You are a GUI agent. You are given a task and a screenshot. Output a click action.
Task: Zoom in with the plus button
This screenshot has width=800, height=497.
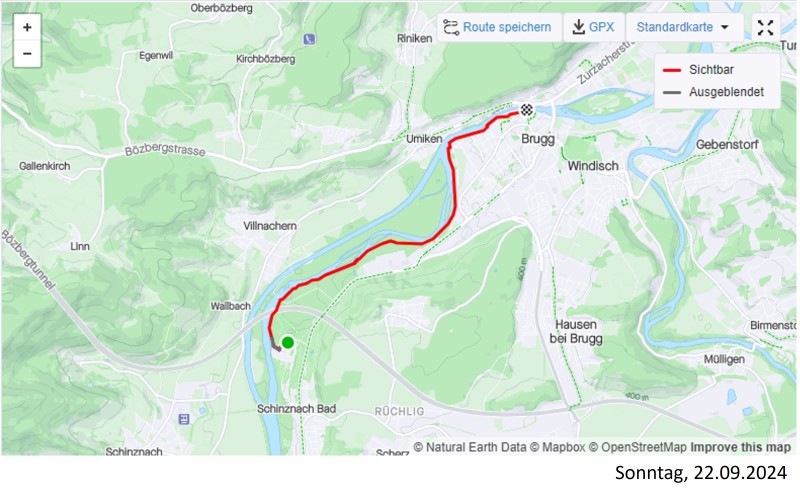[x=27, y=28]
